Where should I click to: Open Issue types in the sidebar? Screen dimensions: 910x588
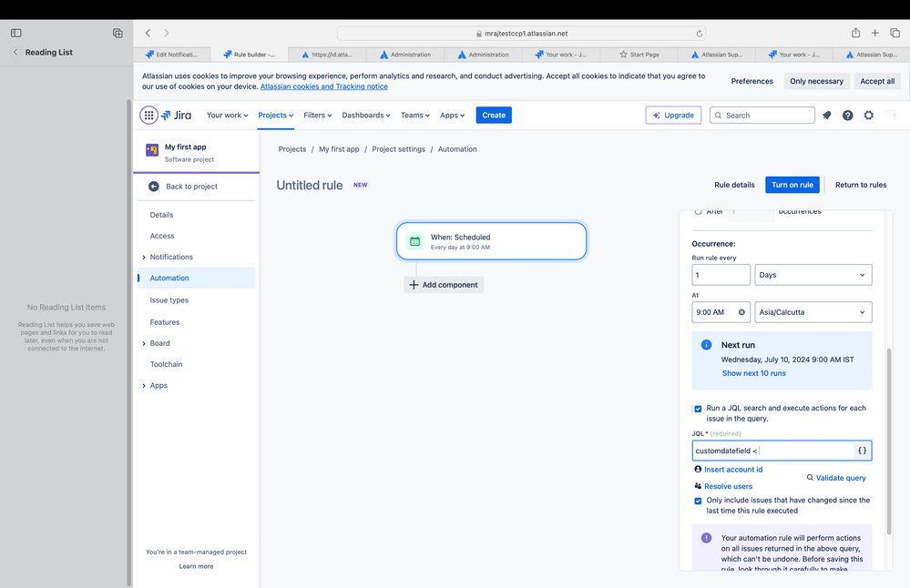coord(169,300)
